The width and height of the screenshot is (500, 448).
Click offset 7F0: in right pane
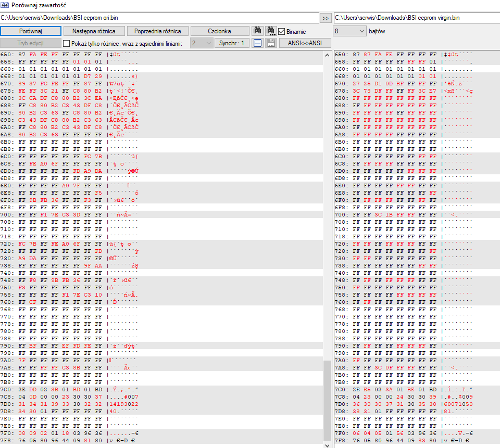[x=342, y=433]
